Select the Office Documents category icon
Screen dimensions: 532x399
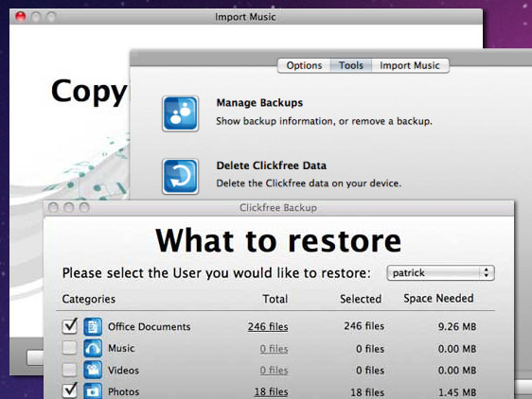click(93, 327)
